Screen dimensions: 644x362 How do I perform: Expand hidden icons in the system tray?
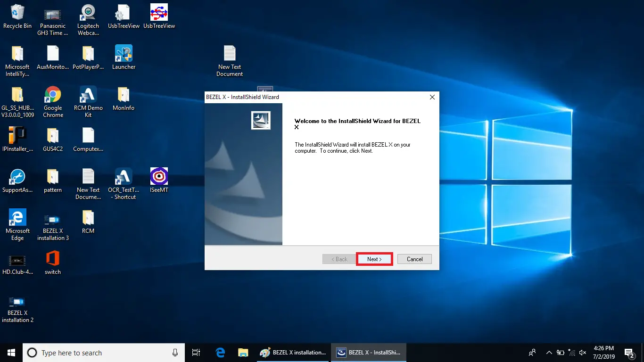(x=548, y=352)
